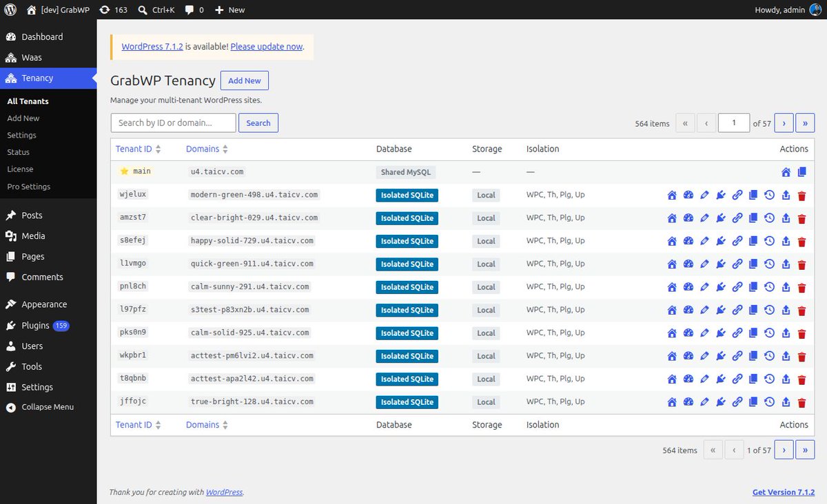Open the Status submenu under Tenancy
Image resolution: width=827 pixels, height=504 pixels.
[18, 152]
